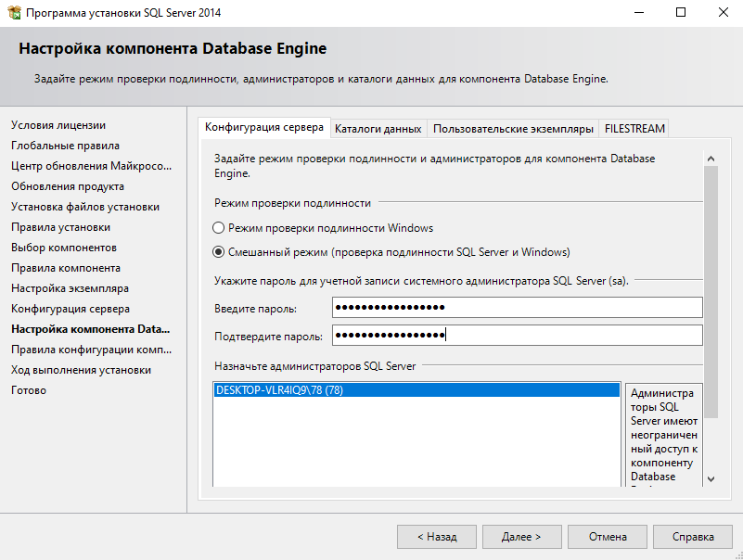Click Условия лицензии step in sidebar

58,125
